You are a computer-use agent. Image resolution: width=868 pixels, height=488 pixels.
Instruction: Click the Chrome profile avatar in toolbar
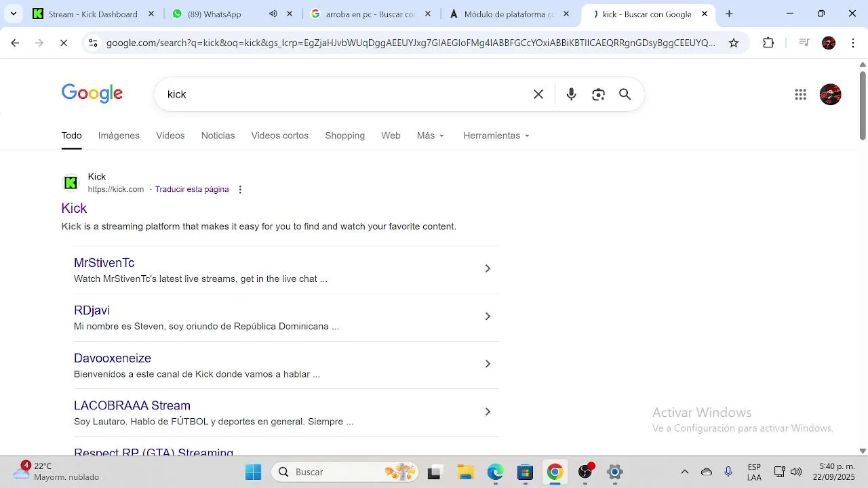(829, 43)
